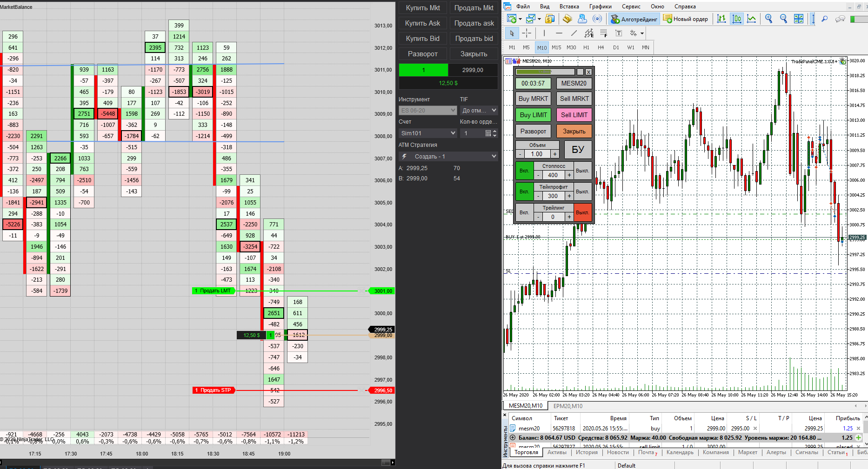Click the Стоплосс value 400 field
This screenshot has width=868, height=469.
coord(553,175)
